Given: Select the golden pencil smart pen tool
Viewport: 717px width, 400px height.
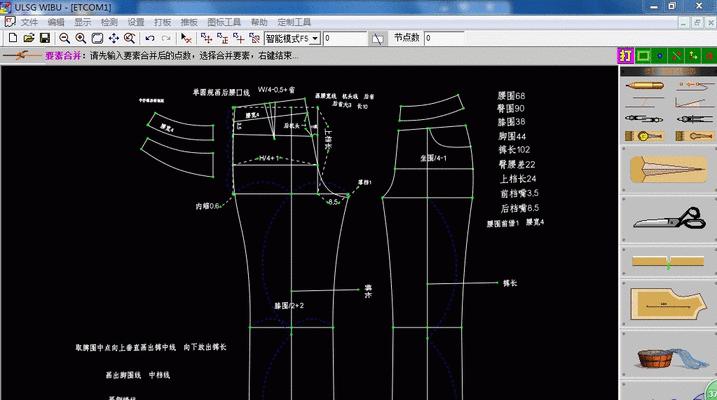Looking at the screenshot, I should (644, 85).
